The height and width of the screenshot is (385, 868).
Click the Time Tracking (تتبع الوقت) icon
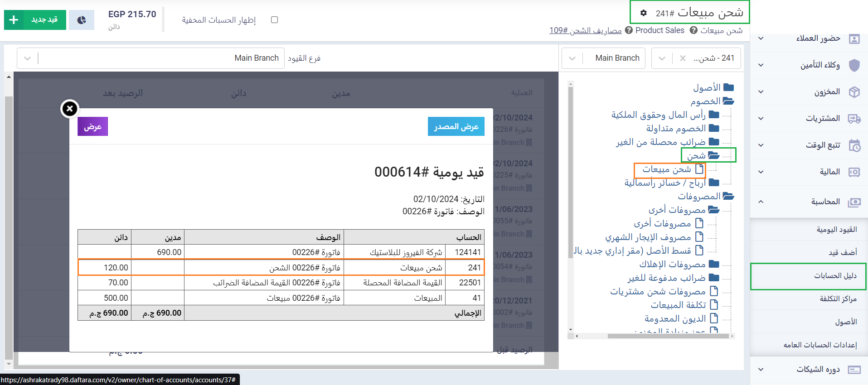(x=854, y=145)
